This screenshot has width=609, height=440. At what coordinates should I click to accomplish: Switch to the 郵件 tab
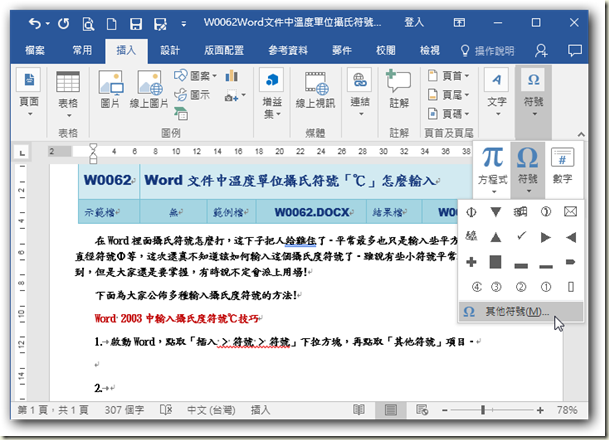coord(342,50)
